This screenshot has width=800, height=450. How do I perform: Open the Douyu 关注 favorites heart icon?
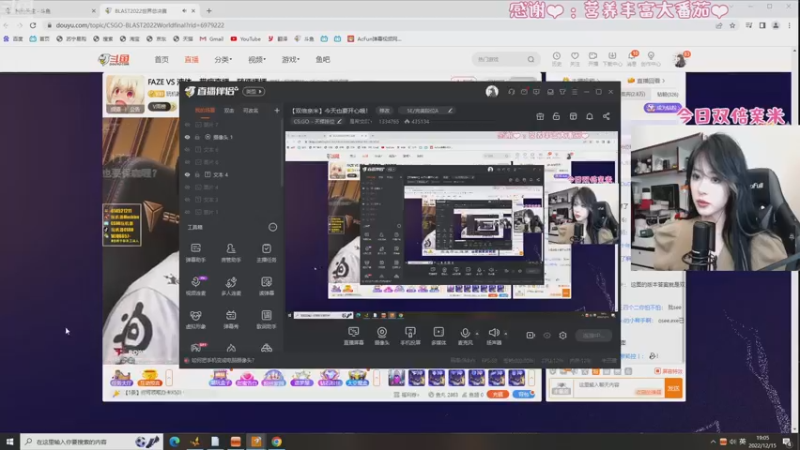tap(575, 59)
